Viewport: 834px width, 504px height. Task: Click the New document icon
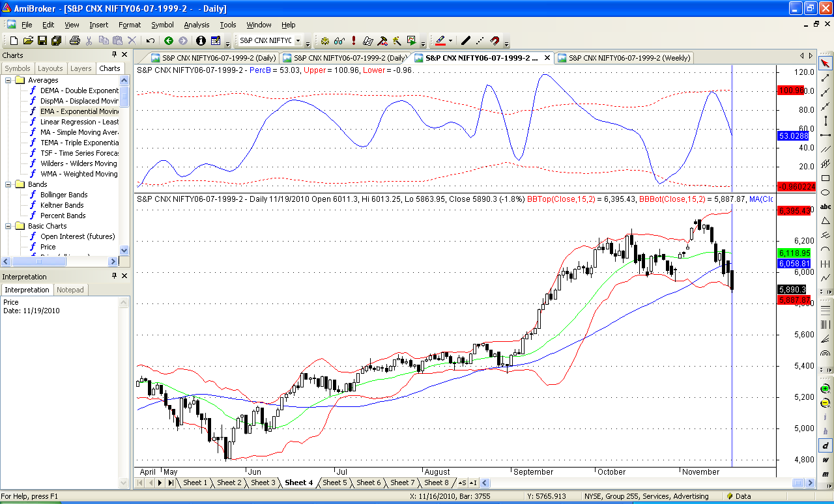[x=14, y=40]
